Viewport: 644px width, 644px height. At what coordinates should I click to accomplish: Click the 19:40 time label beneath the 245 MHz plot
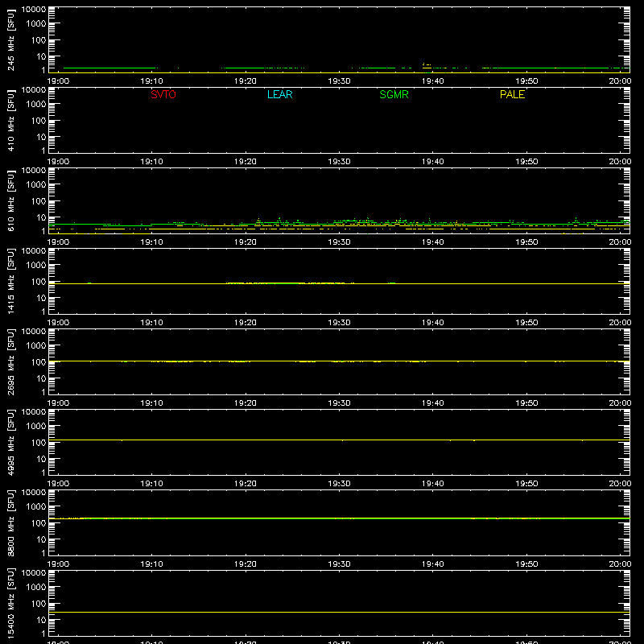tap(433, 81)
